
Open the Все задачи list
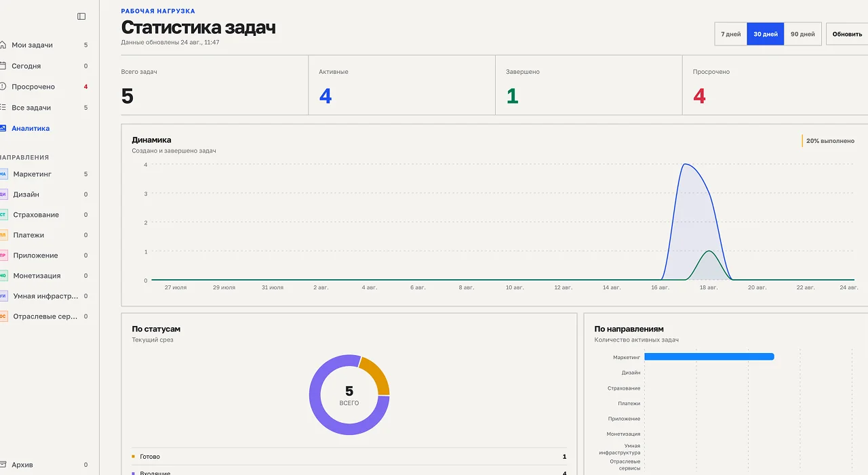[45, 108]
